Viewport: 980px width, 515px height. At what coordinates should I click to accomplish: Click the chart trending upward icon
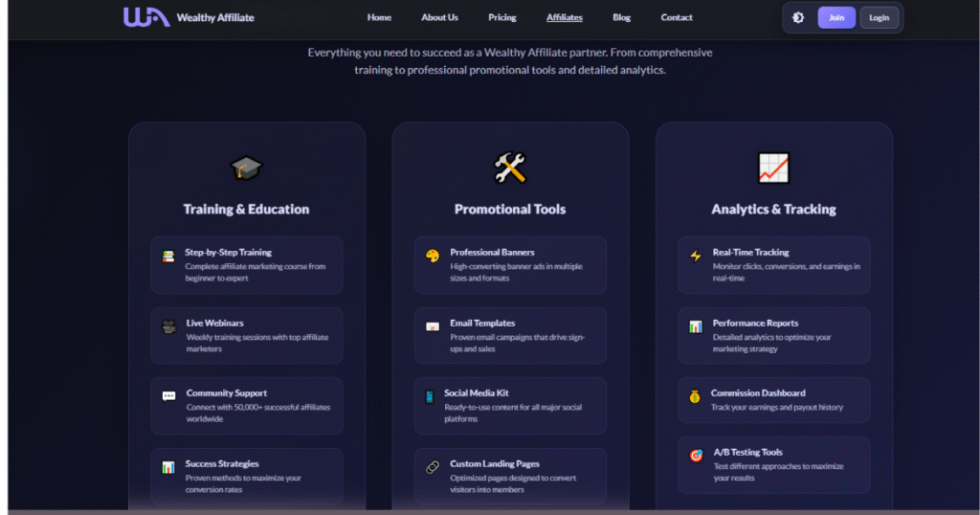(x=773, y=168)
